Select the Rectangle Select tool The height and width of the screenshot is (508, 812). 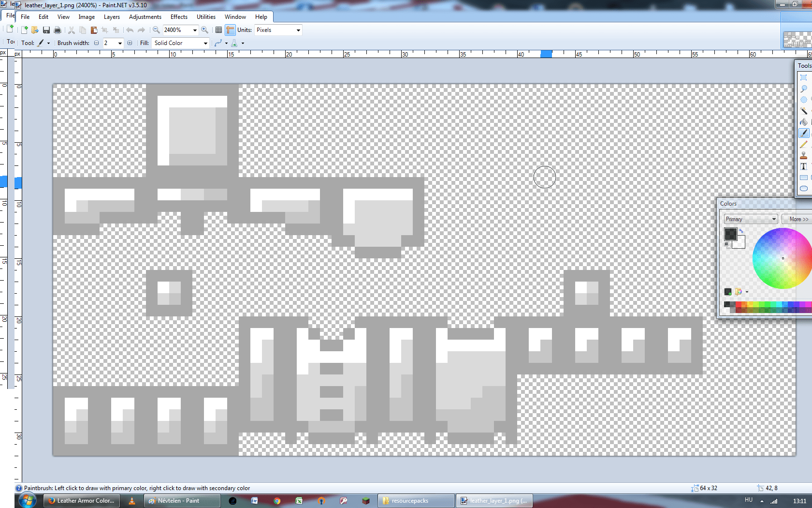(x=803, y=77)
